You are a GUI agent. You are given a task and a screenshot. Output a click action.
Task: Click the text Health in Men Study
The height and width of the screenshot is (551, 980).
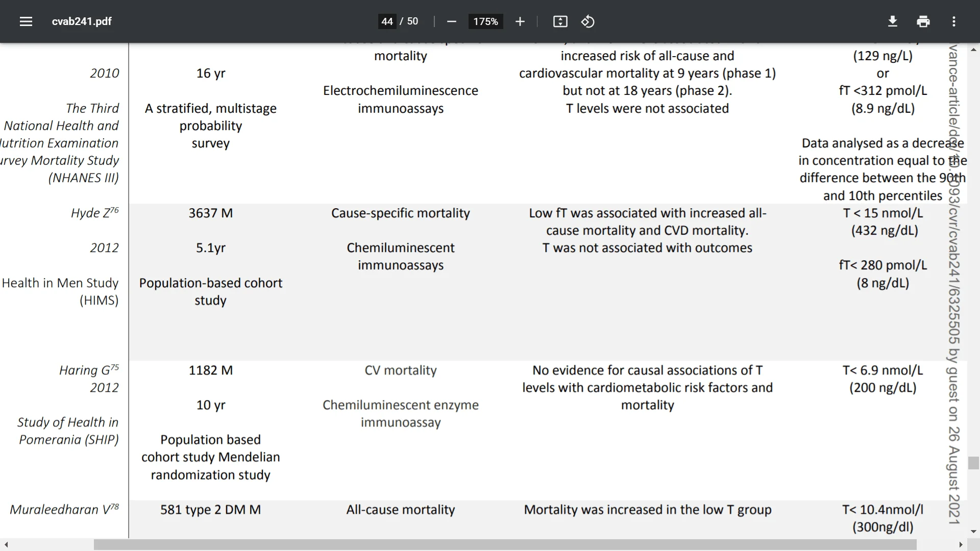click(x=60, y=283)
